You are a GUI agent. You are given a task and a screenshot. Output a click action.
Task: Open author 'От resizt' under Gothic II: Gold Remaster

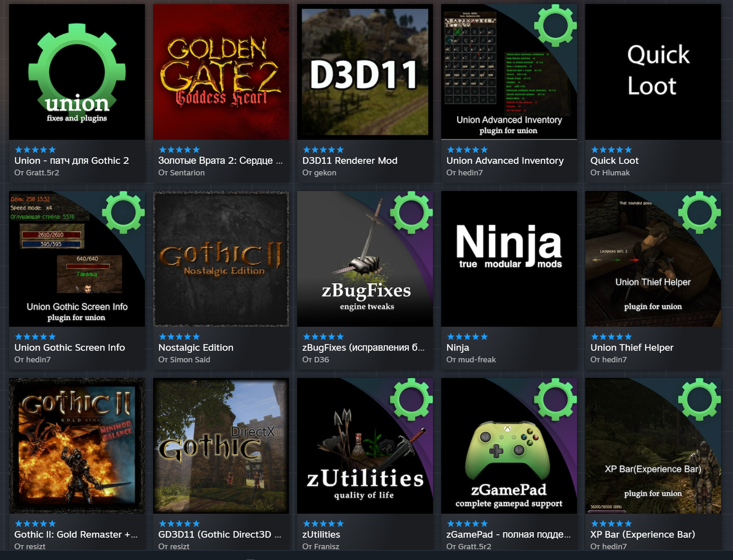(30, 546)
